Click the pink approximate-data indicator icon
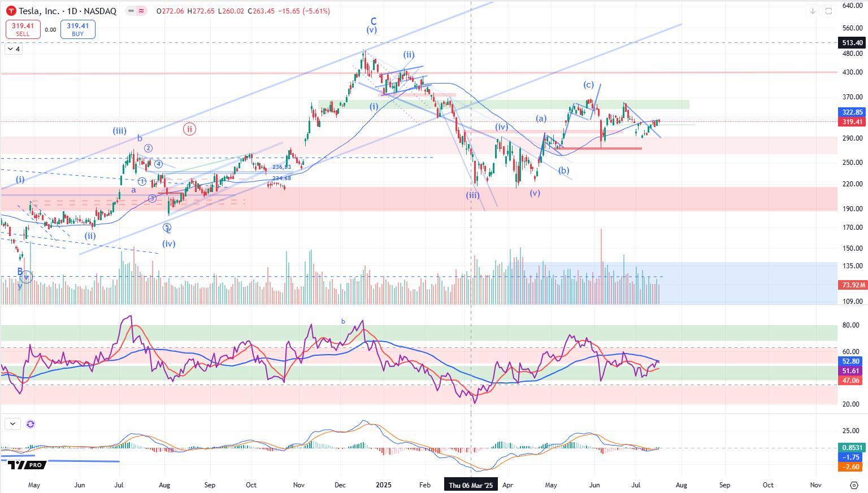The height and width of the screenshot is (493, 868). [x=141, y=11]
